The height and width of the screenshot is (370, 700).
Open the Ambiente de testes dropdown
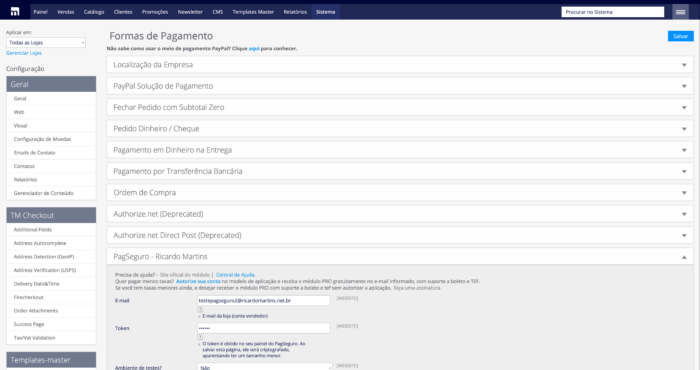(x=265, y=367)
